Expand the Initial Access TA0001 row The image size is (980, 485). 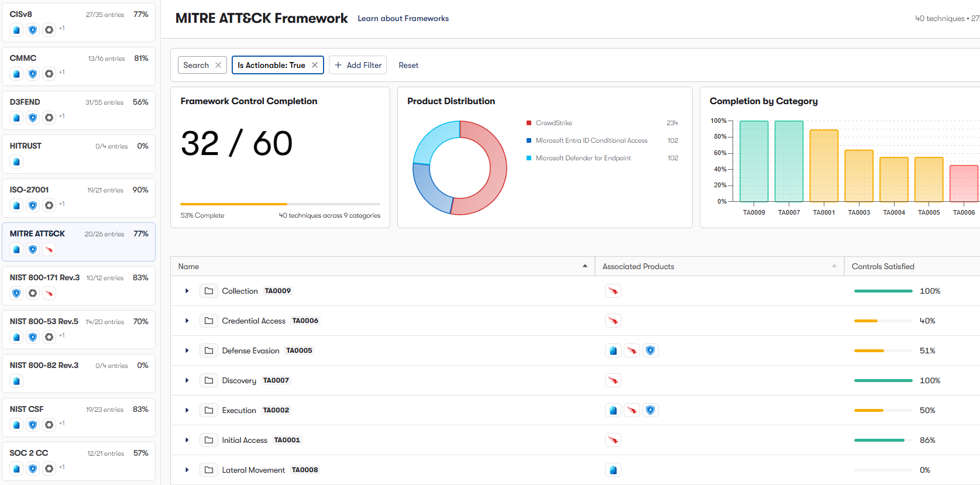[x=187, y=440]
